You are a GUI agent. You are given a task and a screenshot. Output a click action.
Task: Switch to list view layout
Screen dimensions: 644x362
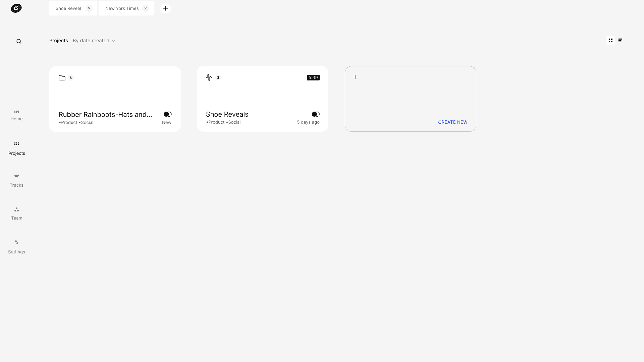(620, 41)
